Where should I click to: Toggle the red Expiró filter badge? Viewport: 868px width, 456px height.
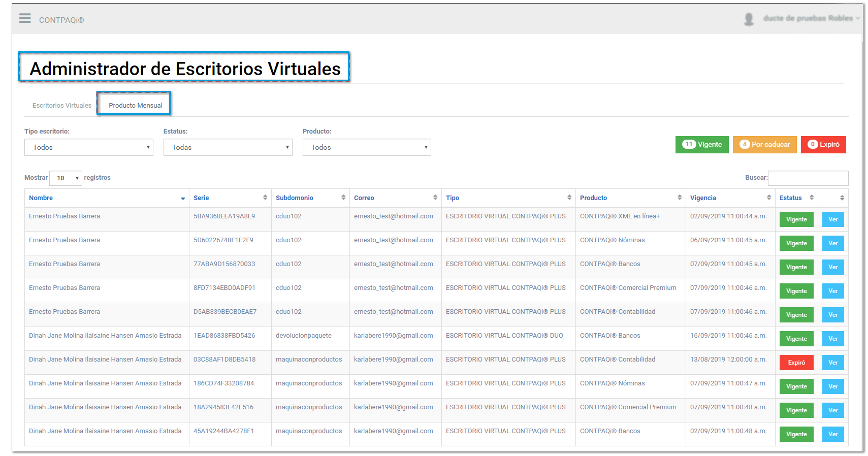tap(823, 145)
